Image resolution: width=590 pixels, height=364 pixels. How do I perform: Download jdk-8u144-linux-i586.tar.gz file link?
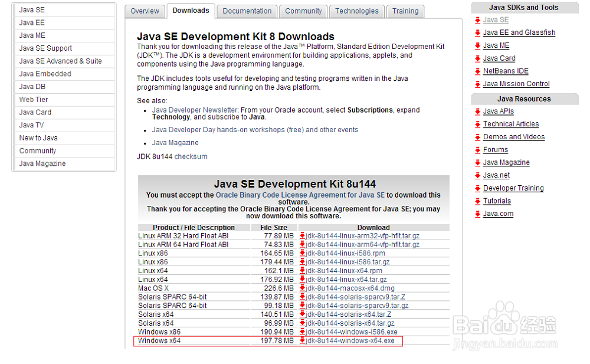click(x=348, y=261)
